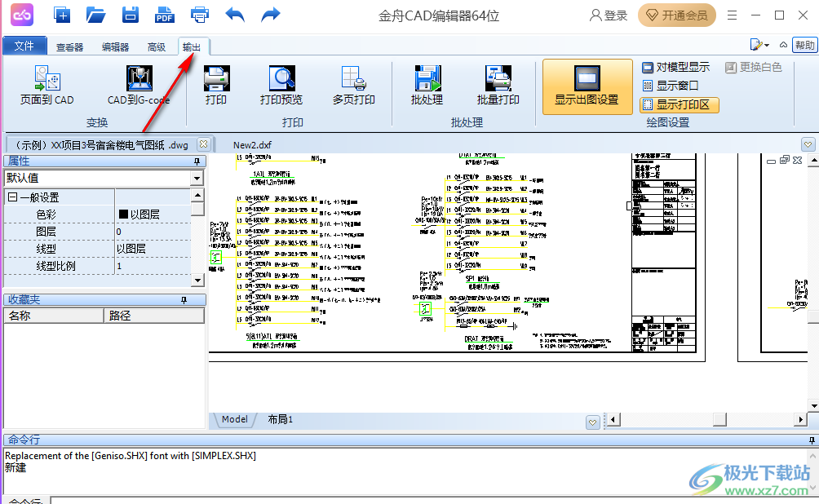Click the app logo icon in title bar
This screenshot has width=819, height=504.
[22, 15]
